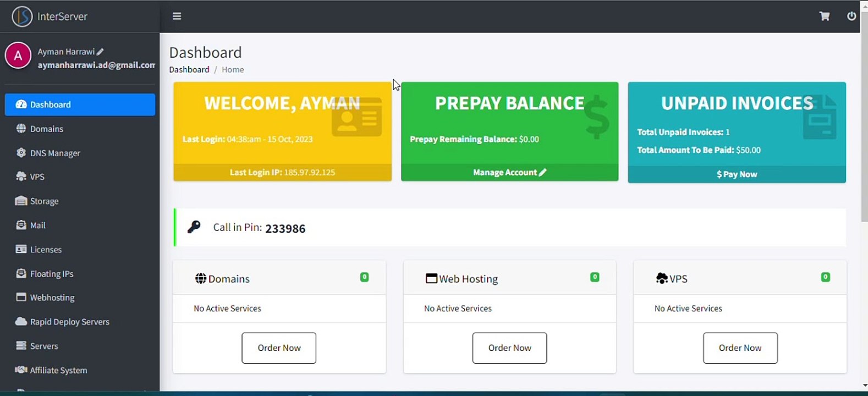This screenshot has width=868, height=396.
Task: Select VPS in the sidebar menu
Action: tap(80, 177)
